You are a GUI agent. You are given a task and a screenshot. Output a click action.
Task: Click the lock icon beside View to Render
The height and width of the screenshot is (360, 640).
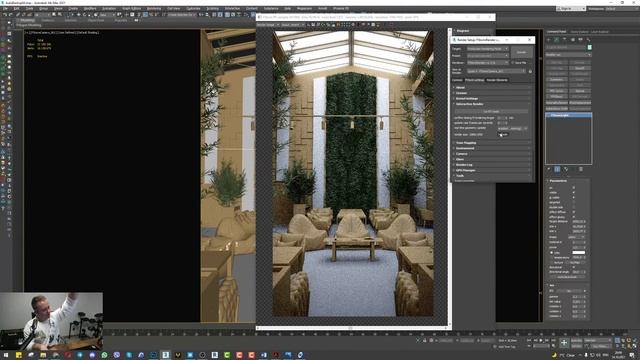click(x=530, y=71)
